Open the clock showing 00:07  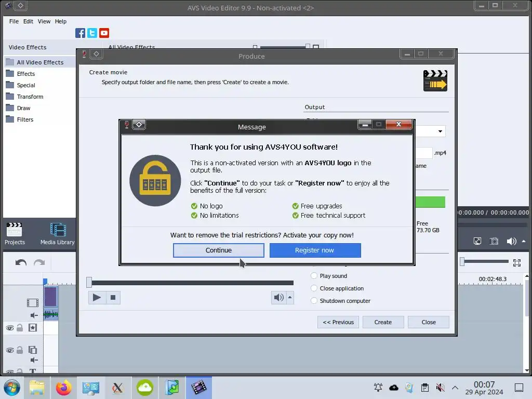pos(484,388)
